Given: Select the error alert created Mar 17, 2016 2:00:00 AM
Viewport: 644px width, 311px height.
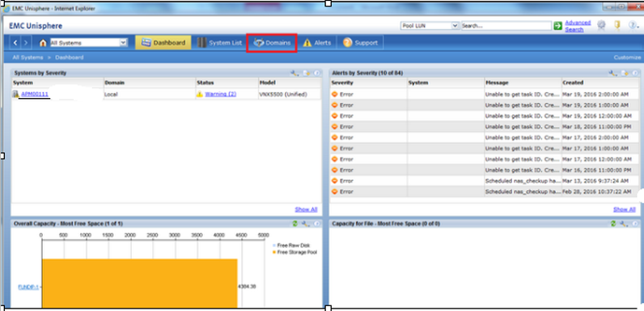Looking at the screenshot, I should [485, 138].
